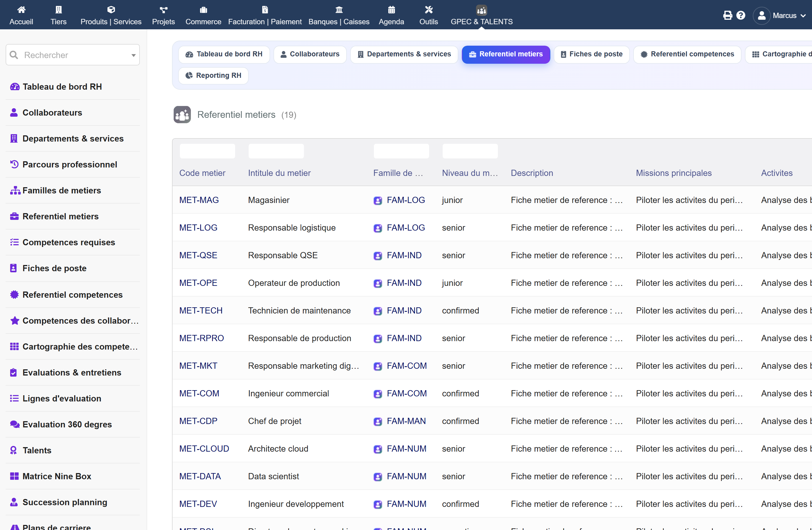Click the magnifier icon in the search box

pyautogui.click(x=14, y=55)
